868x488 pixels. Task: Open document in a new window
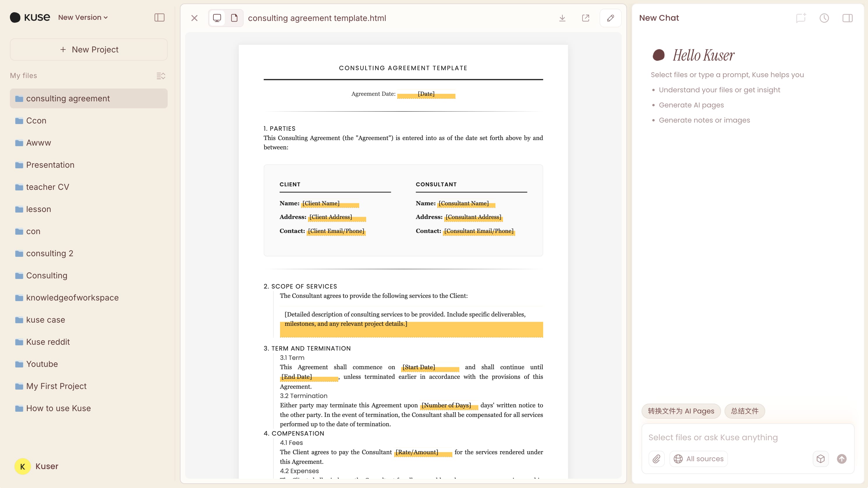click(x=586, y=18)
